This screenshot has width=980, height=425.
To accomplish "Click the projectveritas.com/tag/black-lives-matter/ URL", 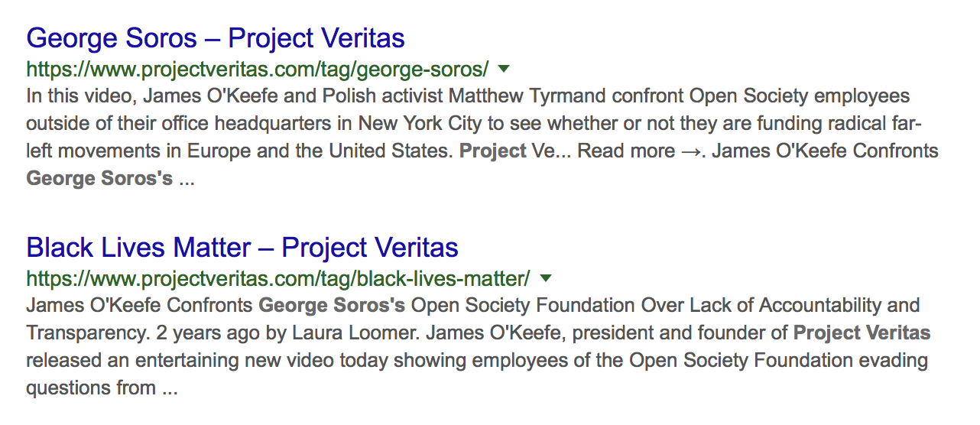I will 277,278.
